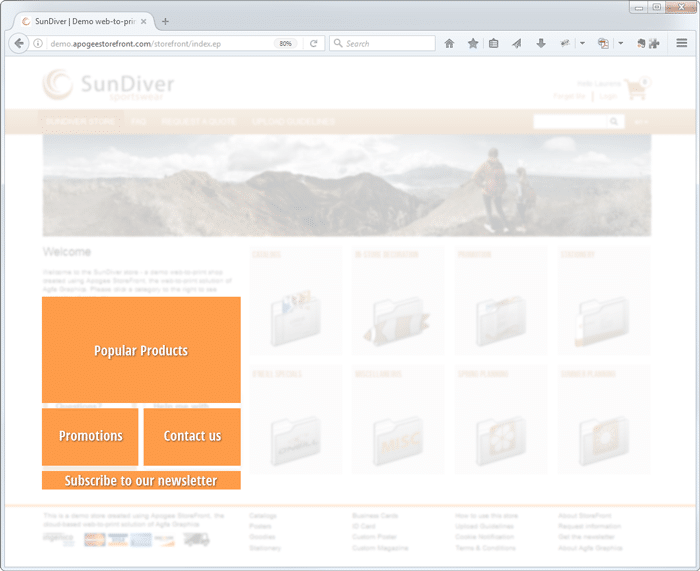The width and height of the screenshot is (700, 571).
Task: Open the Summer Planning folder icon
Action: coord(604,441)
